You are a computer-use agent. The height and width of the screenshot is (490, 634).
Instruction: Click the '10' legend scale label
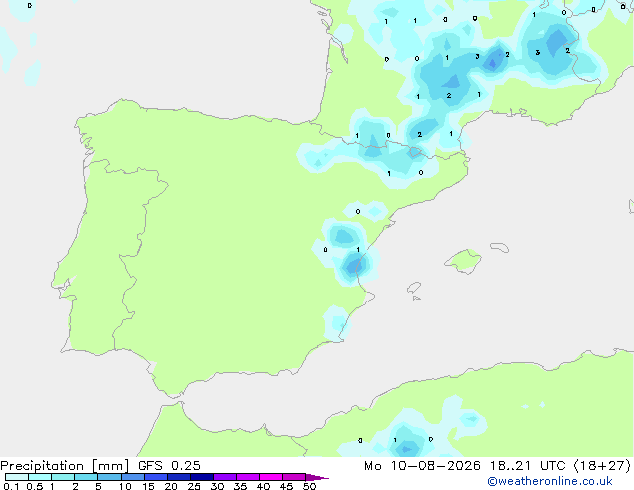[x=125, y=486]
